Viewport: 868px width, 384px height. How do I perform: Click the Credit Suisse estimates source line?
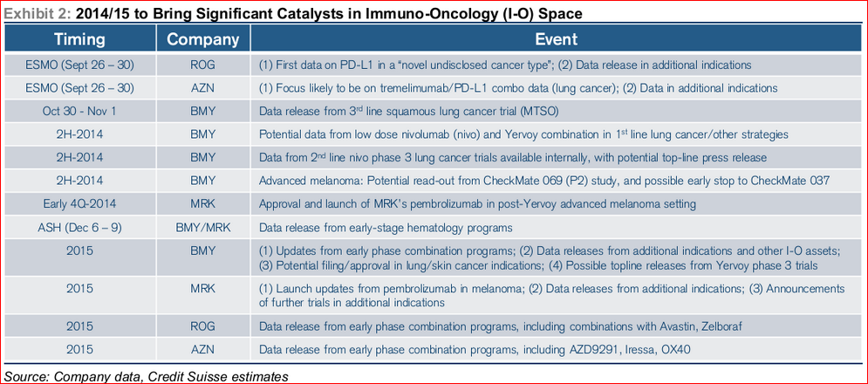[147, 376]
